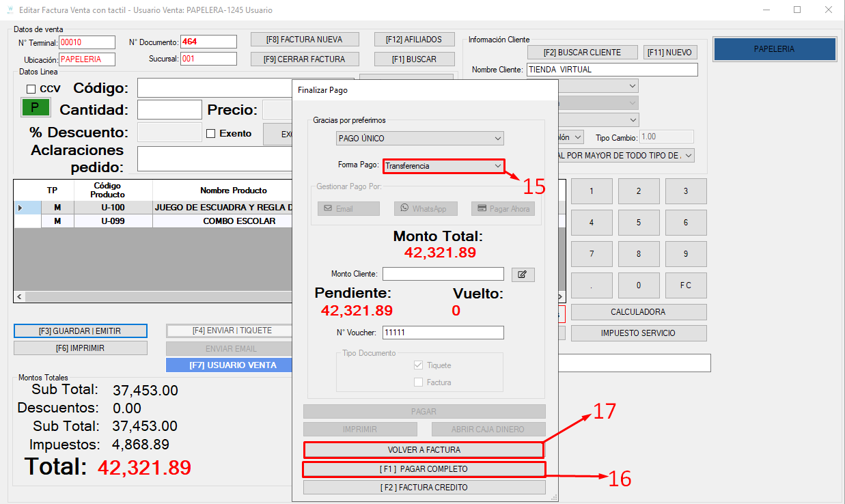Click the WhatsApp payment button

pyautogui.click(x=425, y=209)
